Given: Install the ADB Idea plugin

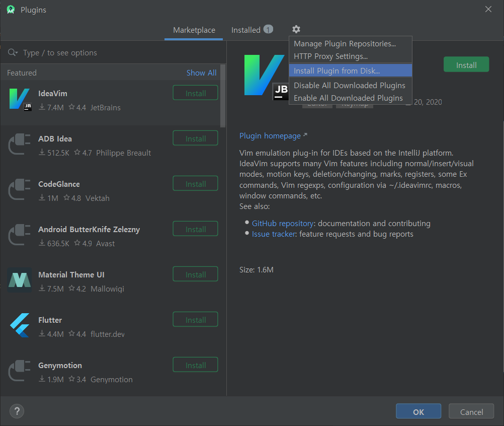Looking at the screenshot, I should click(x=196, y=138).
